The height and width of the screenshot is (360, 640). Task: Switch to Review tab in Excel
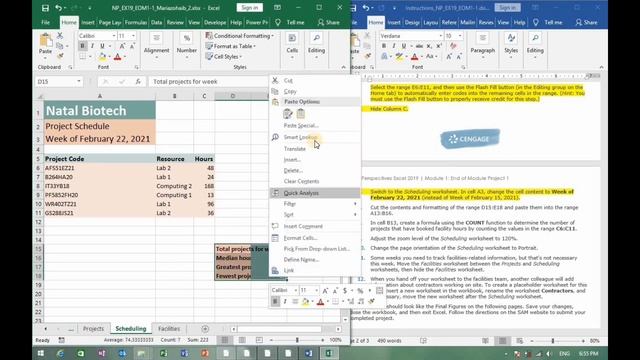pyautogui.click(x=175, y=22)
